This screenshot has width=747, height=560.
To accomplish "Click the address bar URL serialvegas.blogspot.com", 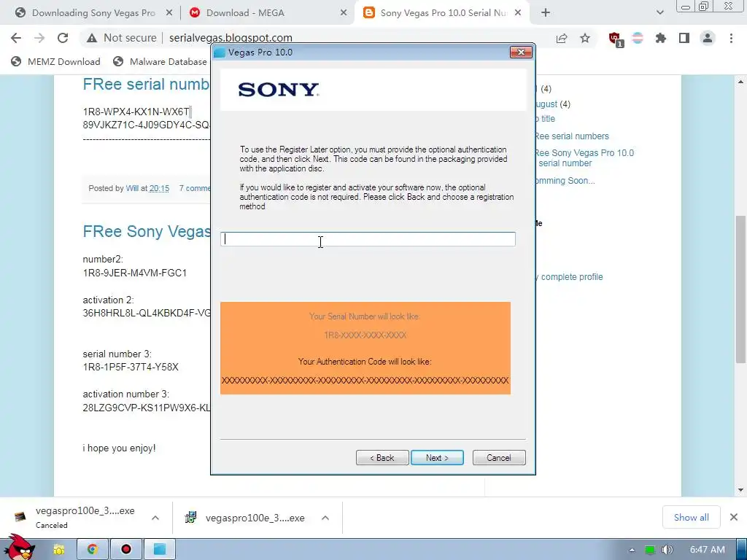I will (x=231, y=38).
